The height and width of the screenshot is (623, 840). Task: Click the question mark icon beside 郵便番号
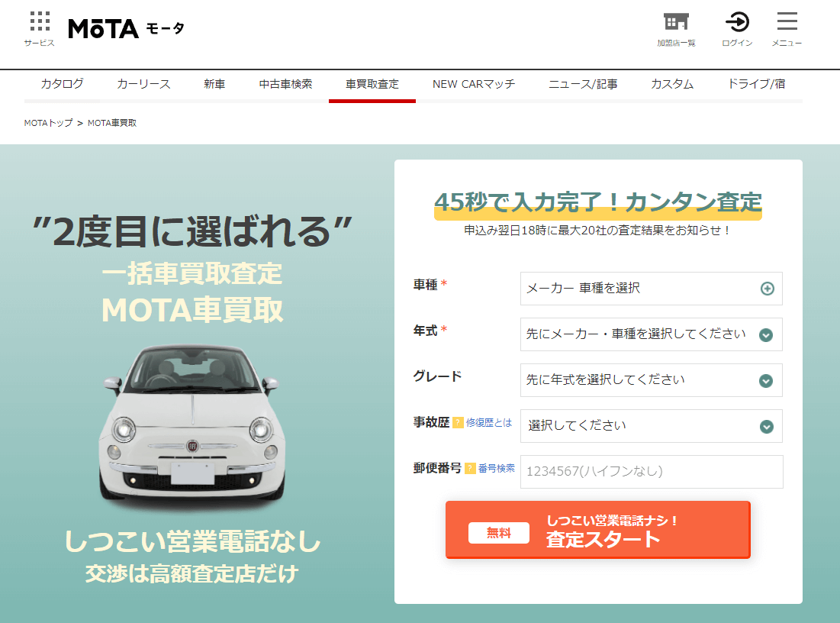pos(470,469)
